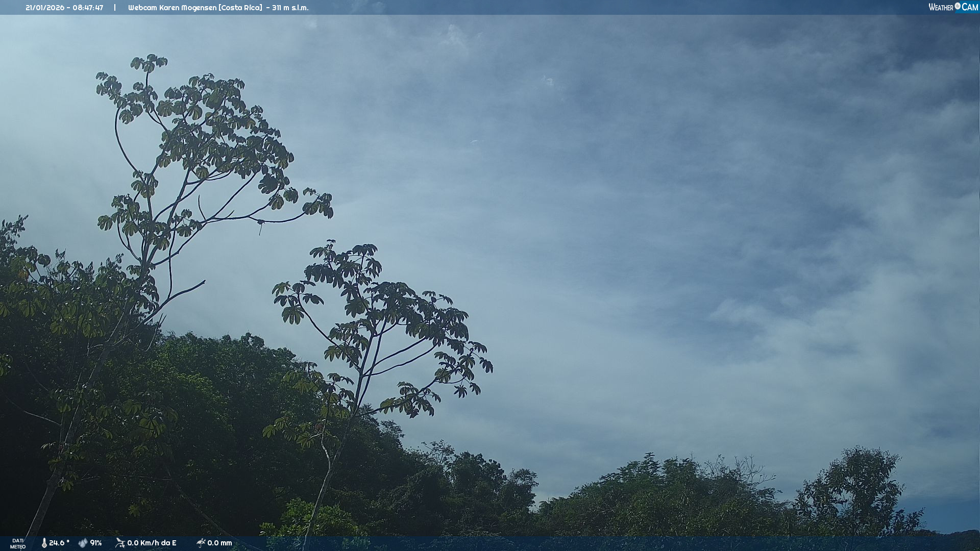This screenshot has height=551, width=980.
Task: Click the 0.0 Km/h da E wind reading
Action: [x=152, y=543]
